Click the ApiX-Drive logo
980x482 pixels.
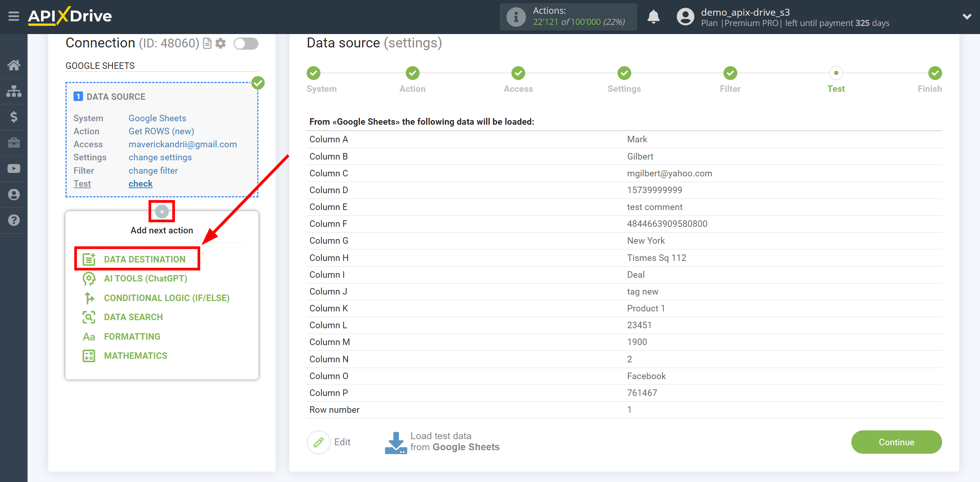point(70,16)
